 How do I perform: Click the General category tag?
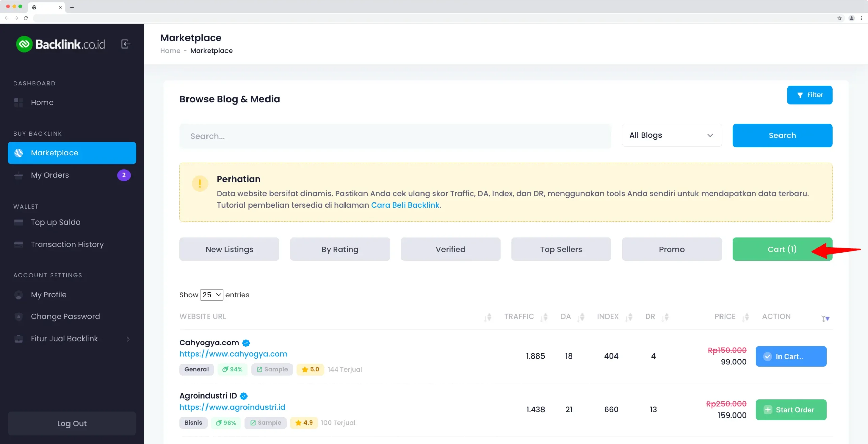(x=196, y=370)
